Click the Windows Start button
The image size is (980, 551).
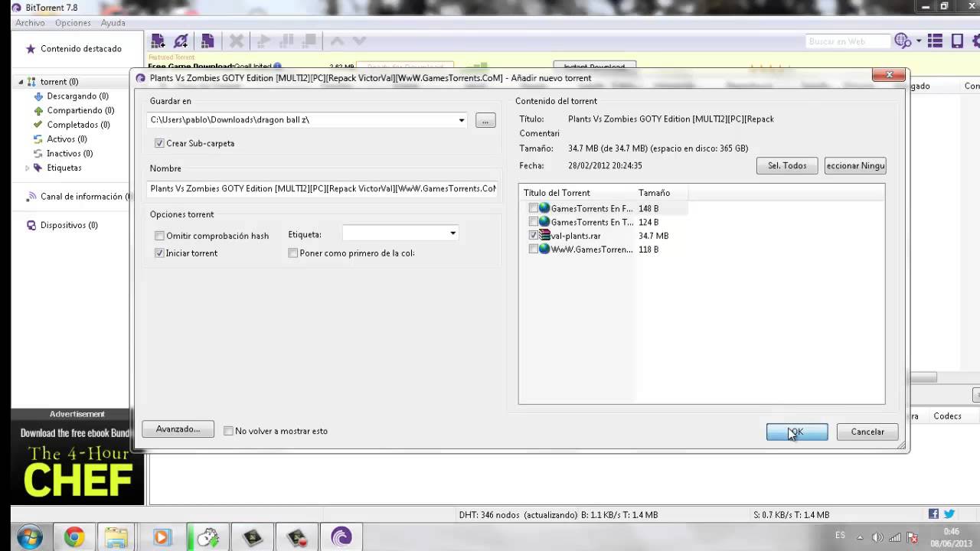tap(30, 537)
